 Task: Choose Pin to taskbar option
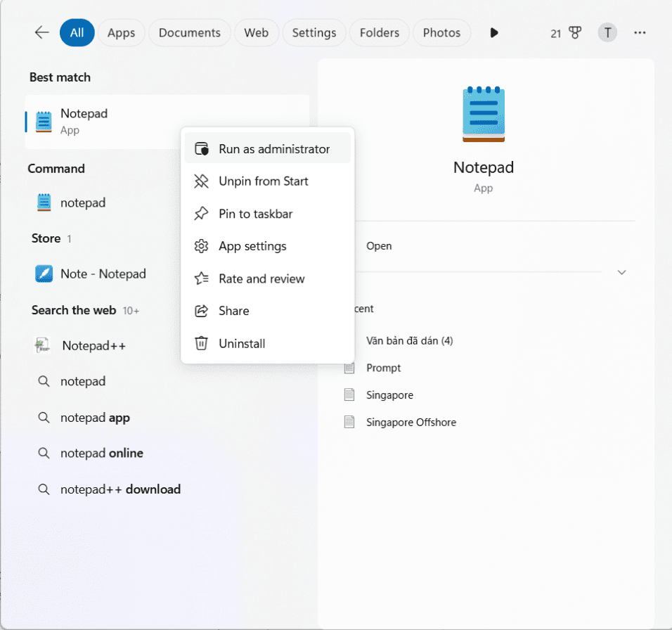(267, 214)
